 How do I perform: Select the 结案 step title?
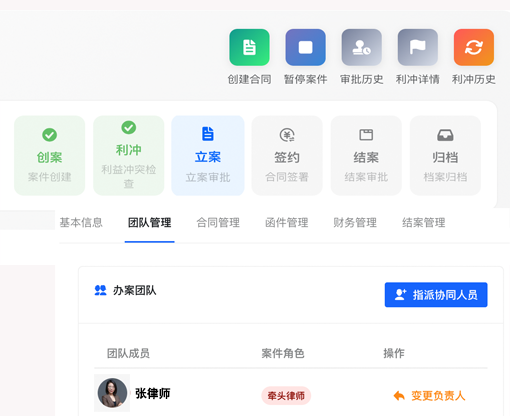click(366, 157)
